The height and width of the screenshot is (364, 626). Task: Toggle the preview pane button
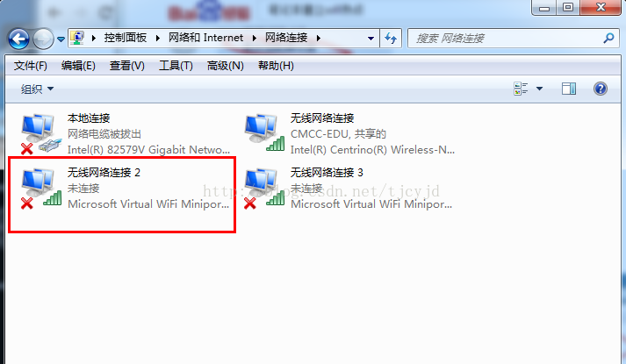click(x=569, y=89)
